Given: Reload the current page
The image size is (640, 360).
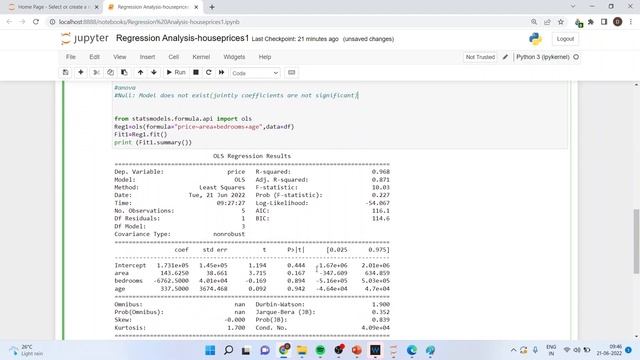Looking at the screenshot, I should [x=36, y=22].
